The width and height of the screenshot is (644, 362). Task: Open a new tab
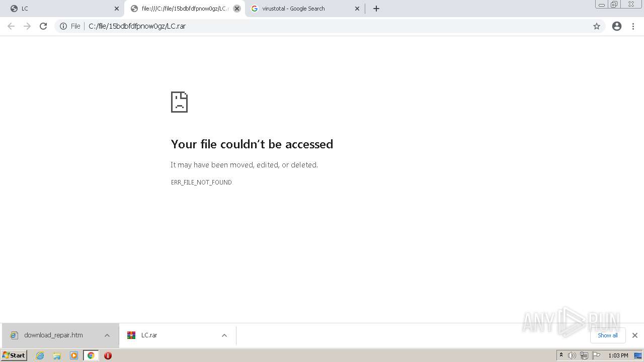click(x=376, y=9)
